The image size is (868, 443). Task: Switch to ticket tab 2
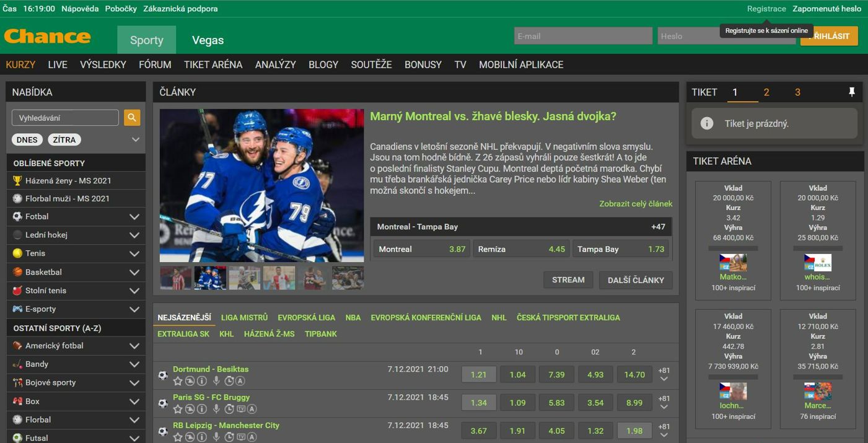(x=766, y=92)
